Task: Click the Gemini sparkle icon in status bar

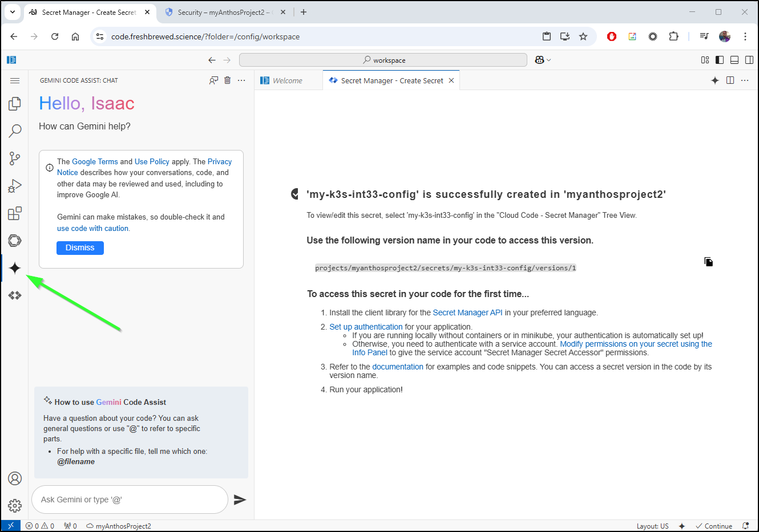Action: point(681,526)
